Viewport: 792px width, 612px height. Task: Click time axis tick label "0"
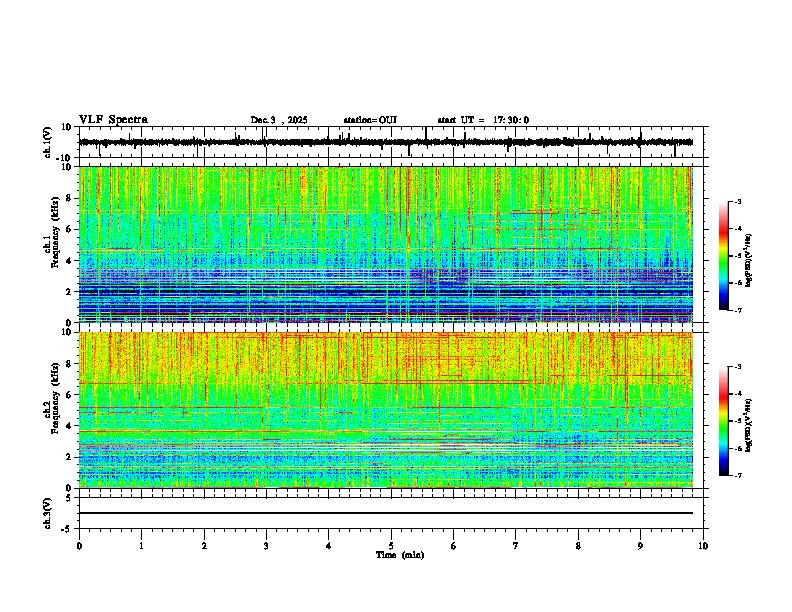coord(79,546)
